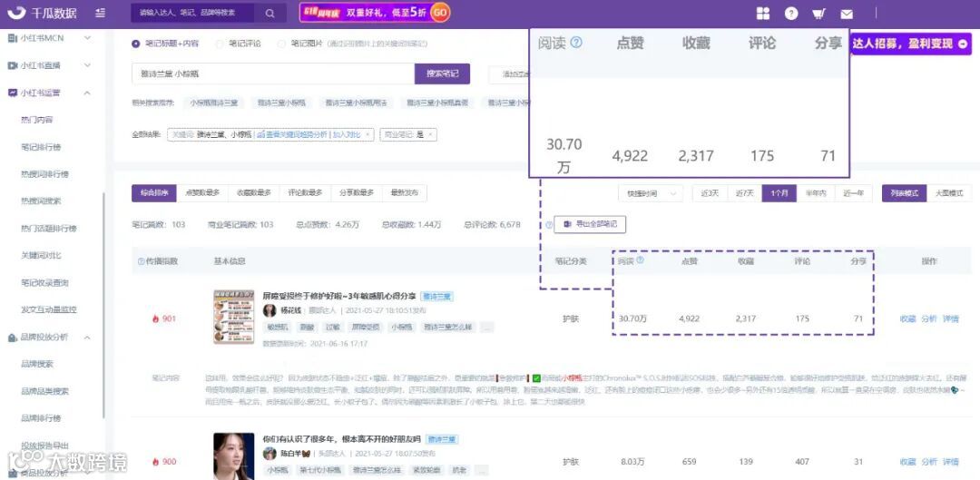Select the 笔记评论 radio option
This screenshot has height=480, width=980.
(x=219, y=44)
